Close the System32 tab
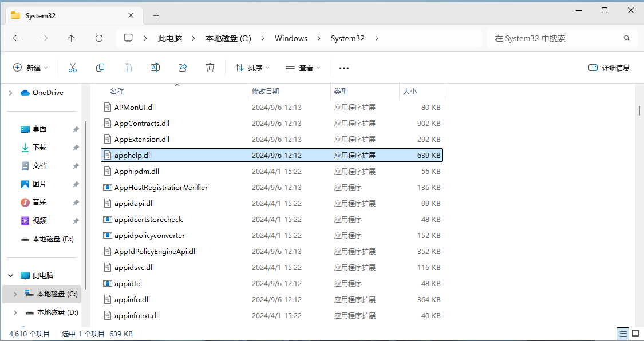 click(131, 15)
